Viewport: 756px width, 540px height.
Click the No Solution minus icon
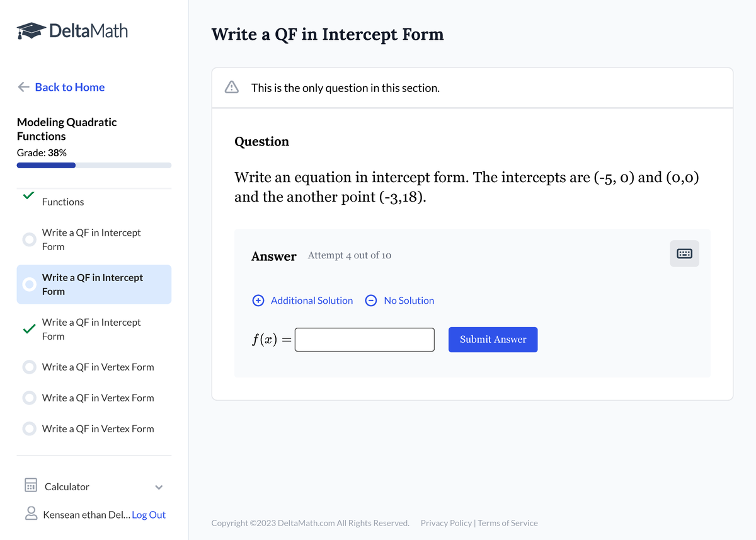coord(371,301)
